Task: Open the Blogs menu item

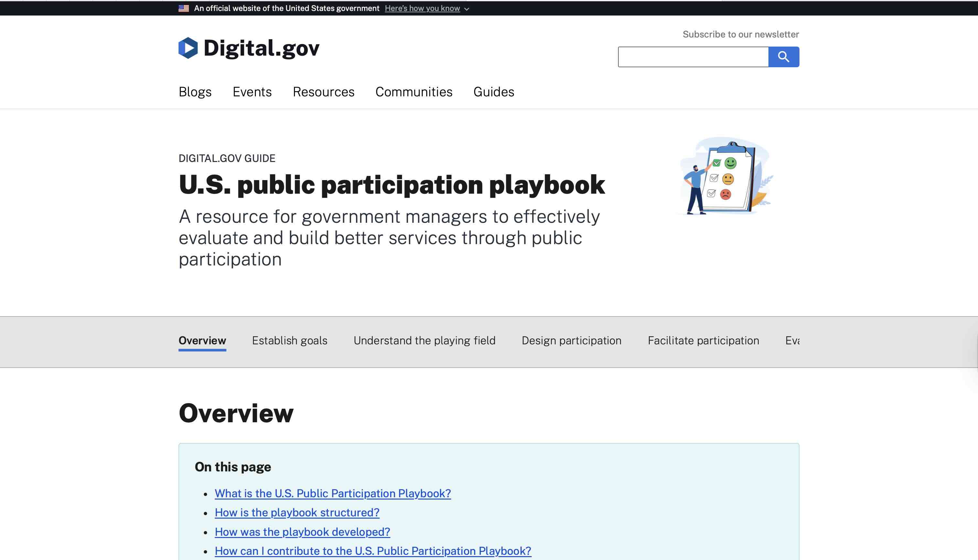Action: [195, 92]
